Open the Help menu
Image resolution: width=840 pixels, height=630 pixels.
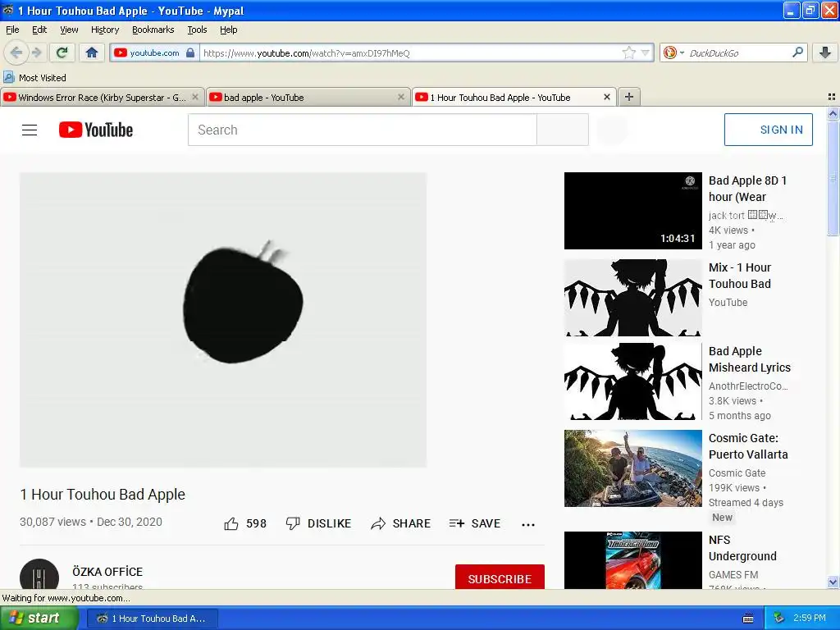coord(228,30)
